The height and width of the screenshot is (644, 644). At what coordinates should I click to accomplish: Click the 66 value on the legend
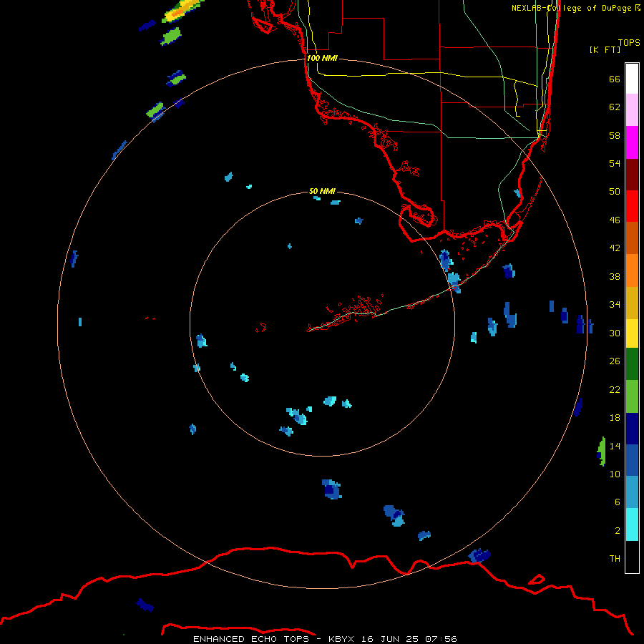coord(615,79)
